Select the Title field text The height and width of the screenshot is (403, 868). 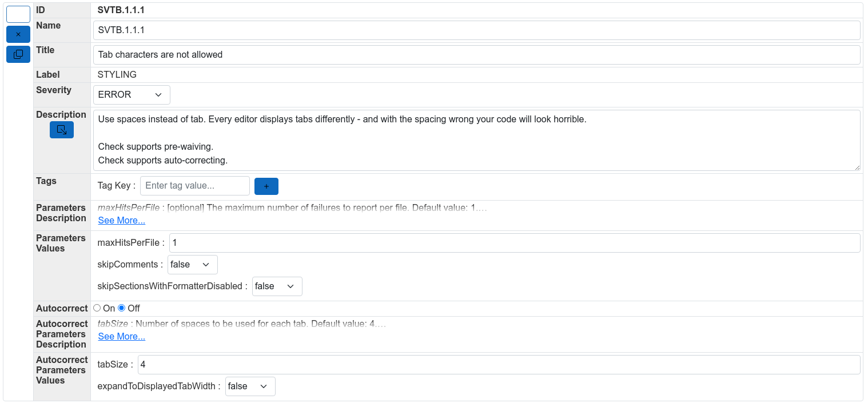[400, 54]
